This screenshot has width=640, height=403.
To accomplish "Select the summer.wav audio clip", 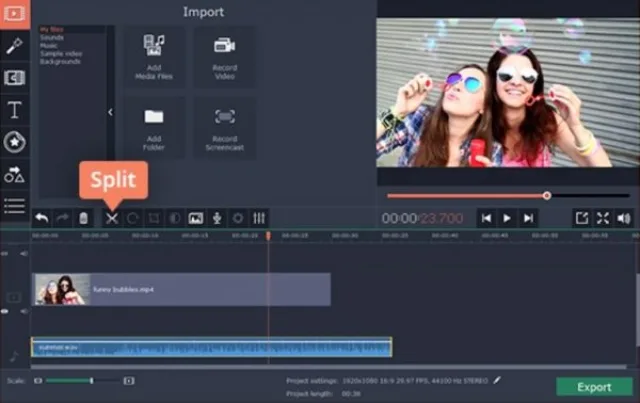I will [212, 347].
